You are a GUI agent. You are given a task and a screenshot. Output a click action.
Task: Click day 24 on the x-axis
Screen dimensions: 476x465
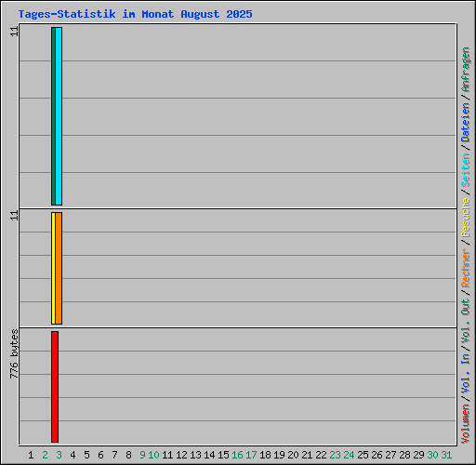[x=349, y=455]
